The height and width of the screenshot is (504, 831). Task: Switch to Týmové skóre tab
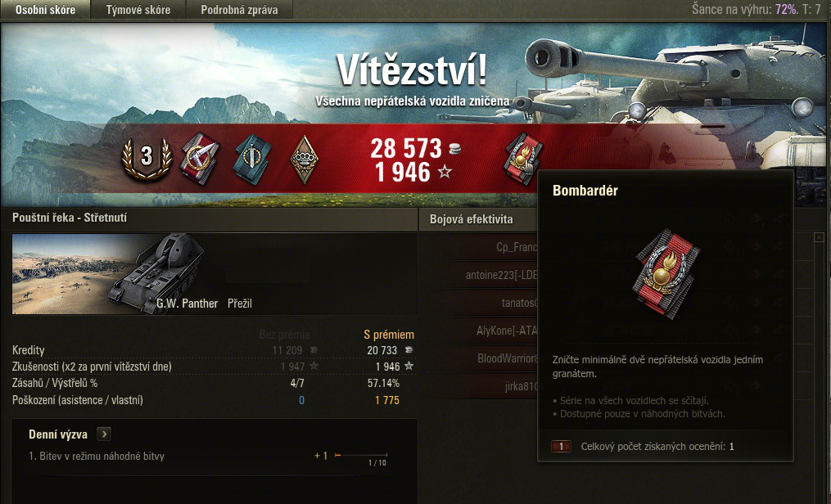pyautogui.click(x=138, y=10)
